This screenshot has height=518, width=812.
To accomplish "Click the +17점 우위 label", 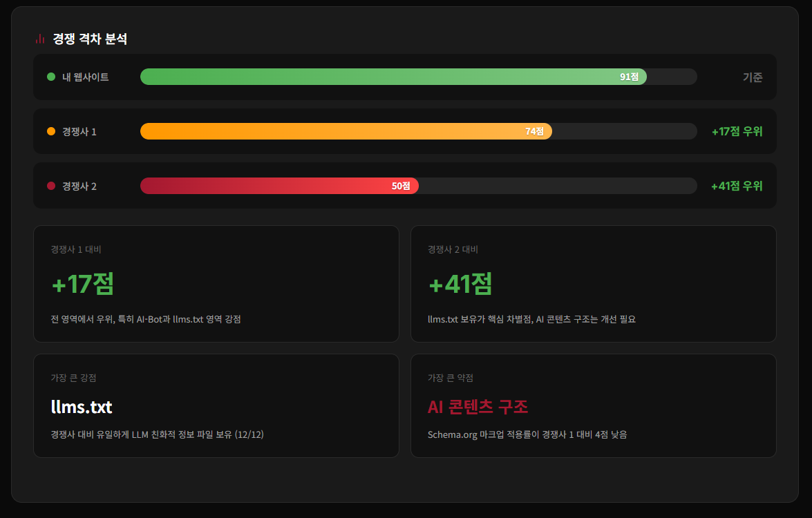I will click(x=737, y=131).
